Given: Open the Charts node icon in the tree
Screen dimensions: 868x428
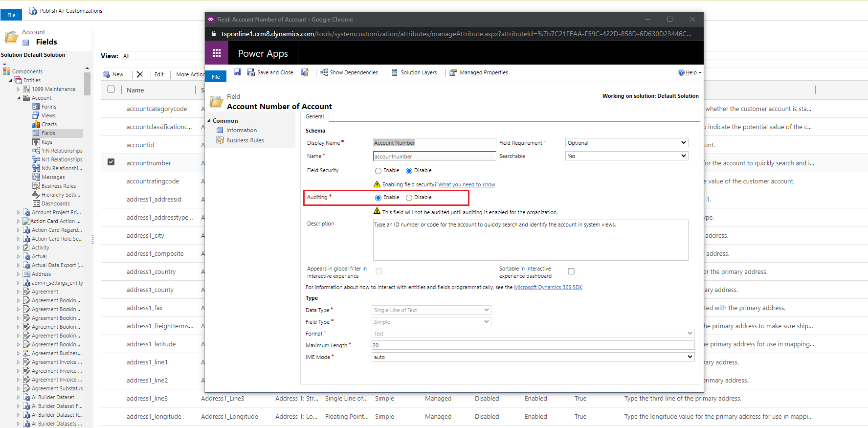Looking at the screenshot, I should point(36,124).
